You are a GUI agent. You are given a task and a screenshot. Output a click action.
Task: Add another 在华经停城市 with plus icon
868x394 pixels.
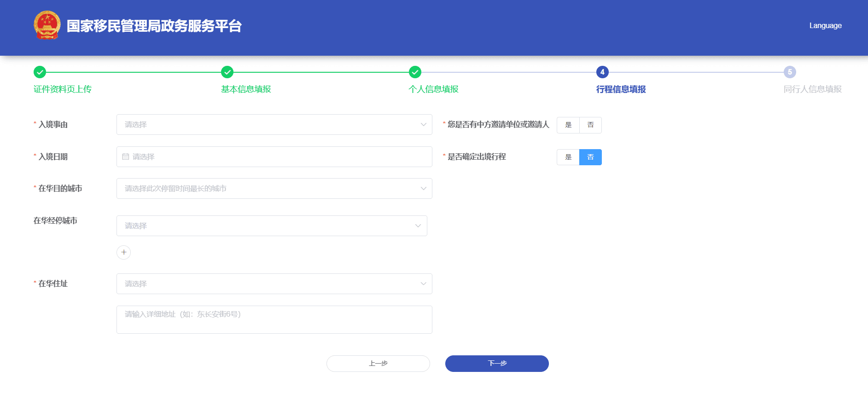coord(124,252)
